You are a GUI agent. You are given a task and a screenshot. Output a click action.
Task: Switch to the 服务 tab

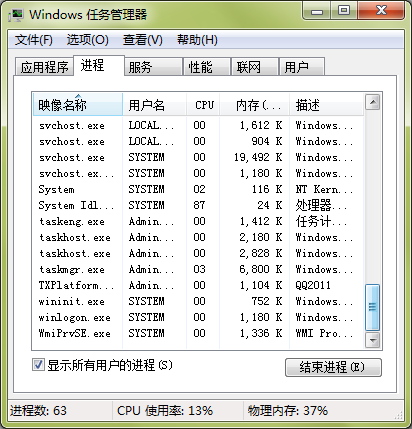(x=153, y=67)
